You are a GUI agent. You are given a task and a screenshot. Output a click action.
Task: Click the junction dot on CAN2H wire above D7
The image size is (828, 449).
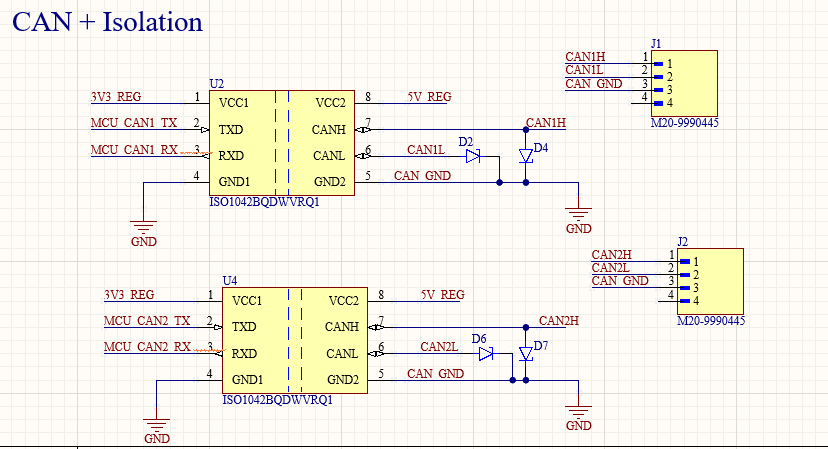pyautogui.click(x=526, y=328)
